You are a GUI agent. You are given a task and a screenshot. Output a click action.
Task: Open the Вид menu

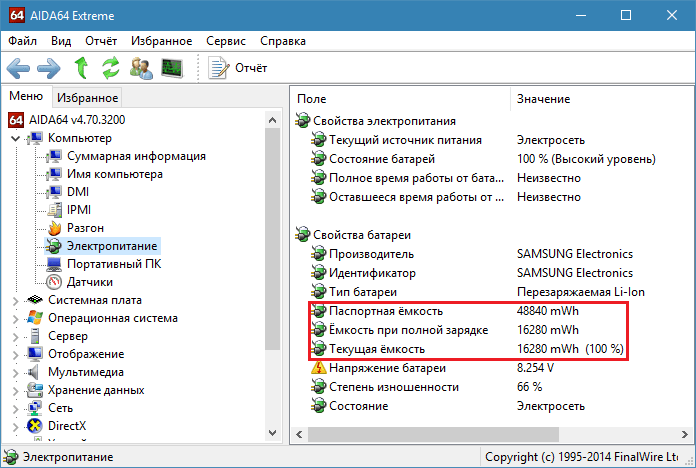61,41
